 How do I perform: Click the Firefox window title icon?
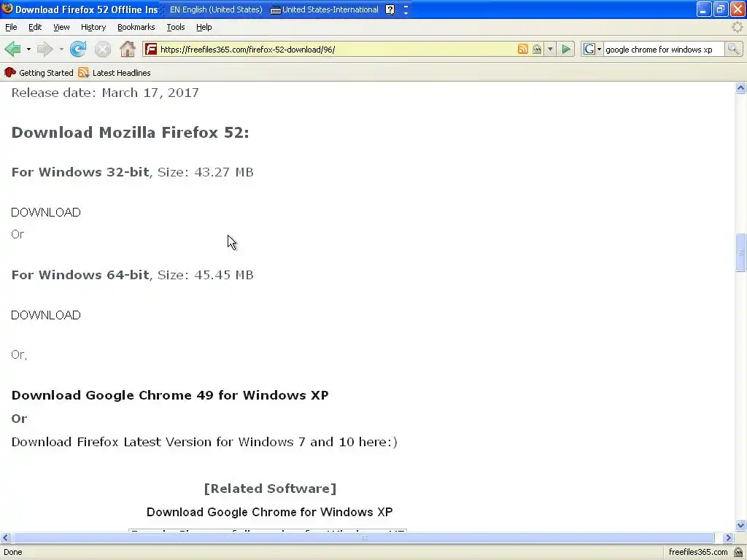(7, 9)
